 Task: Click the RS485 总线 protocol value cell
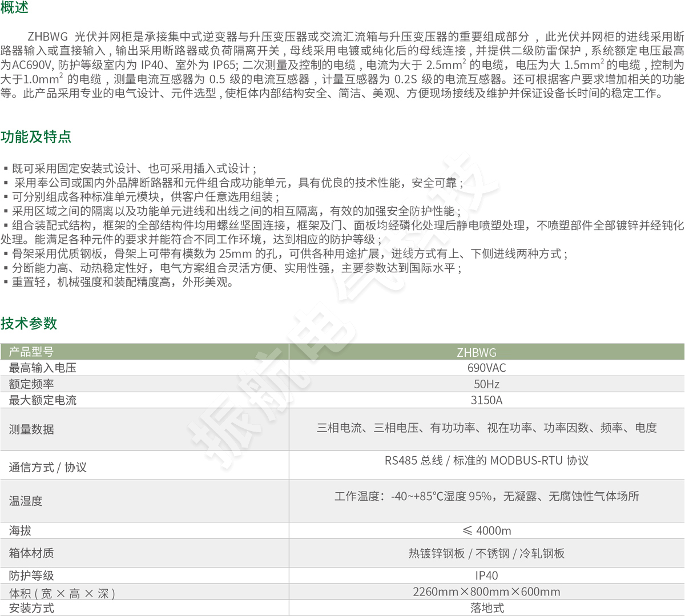point(486,460)
